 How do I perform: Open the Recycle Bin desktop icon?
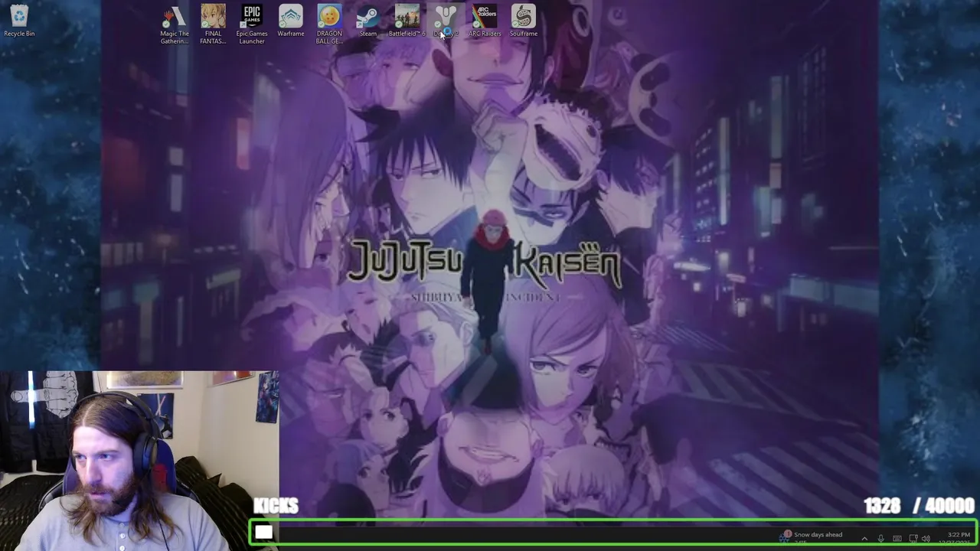[x=19, y=21]
